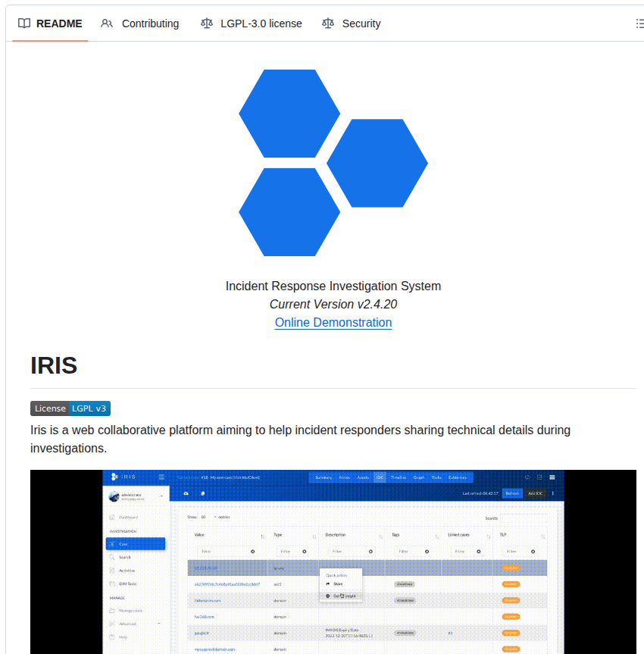Open Dashboard from the IRIS sidebar
Screen dimensions: 644x654
pyautogui.click(x=129, y=518)
